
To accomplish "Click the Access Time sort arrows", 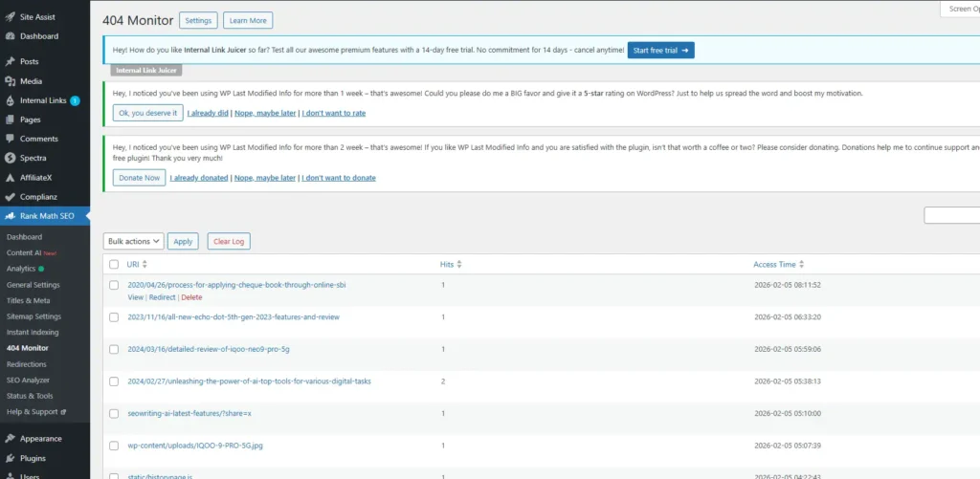I will 802,264.
